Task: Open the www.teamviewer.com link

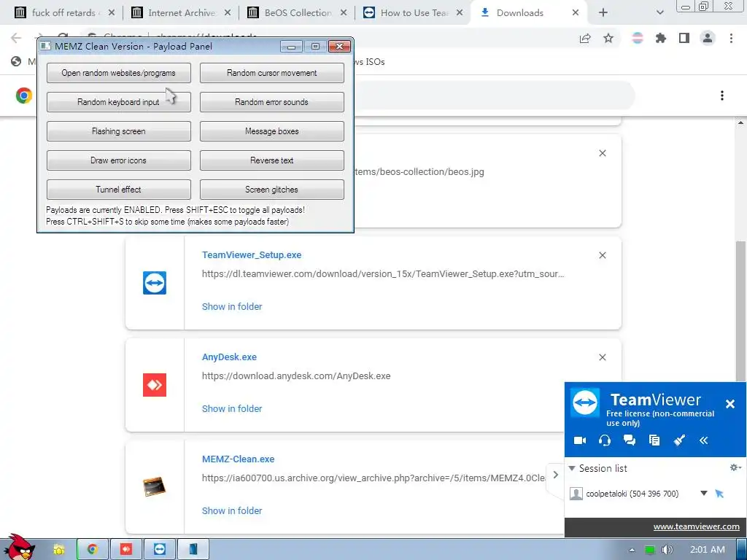Action: click(696, 526)
